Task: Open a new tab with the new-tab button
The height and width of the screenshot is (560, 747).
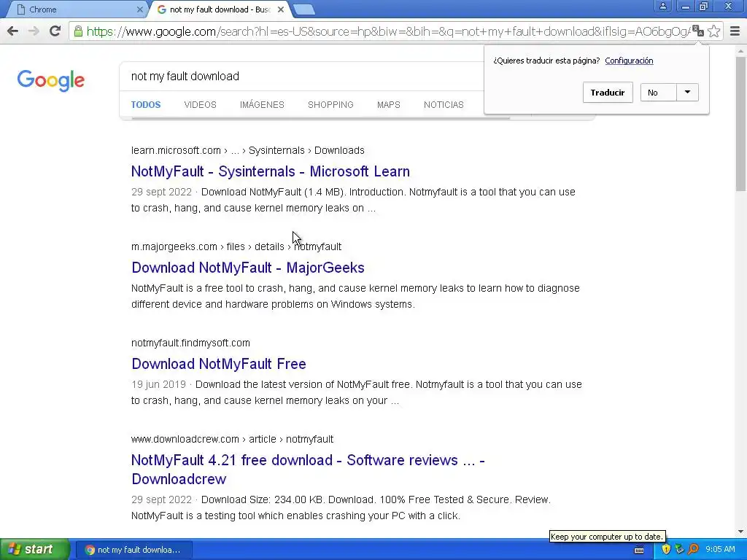Action: pos(303,9)
